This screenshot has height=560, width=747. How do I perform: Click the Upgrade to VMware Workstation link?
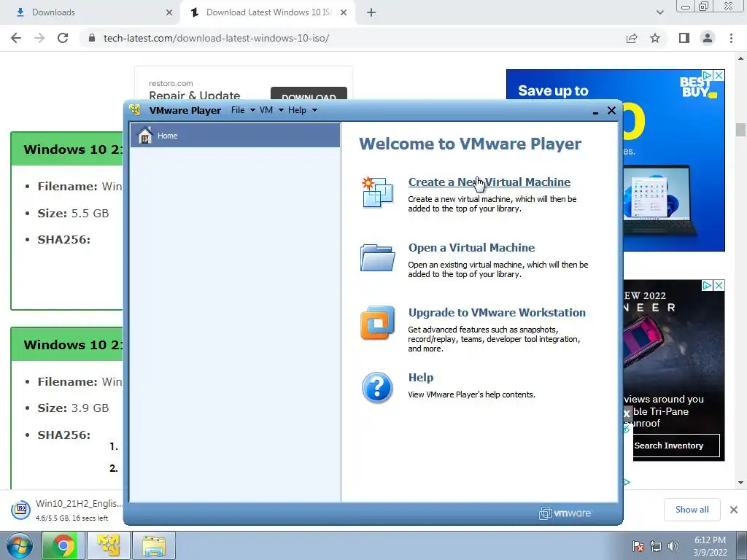[x=497, y=312]
